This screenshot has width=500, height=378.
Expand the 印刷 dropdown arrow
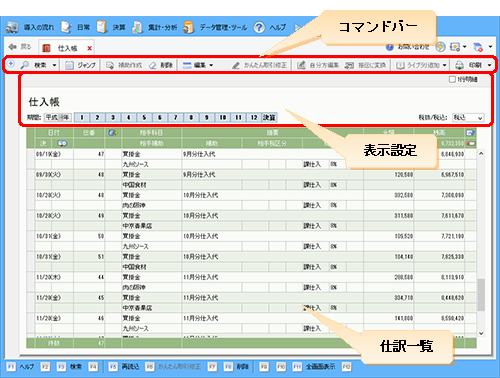[x=489, y=65]
